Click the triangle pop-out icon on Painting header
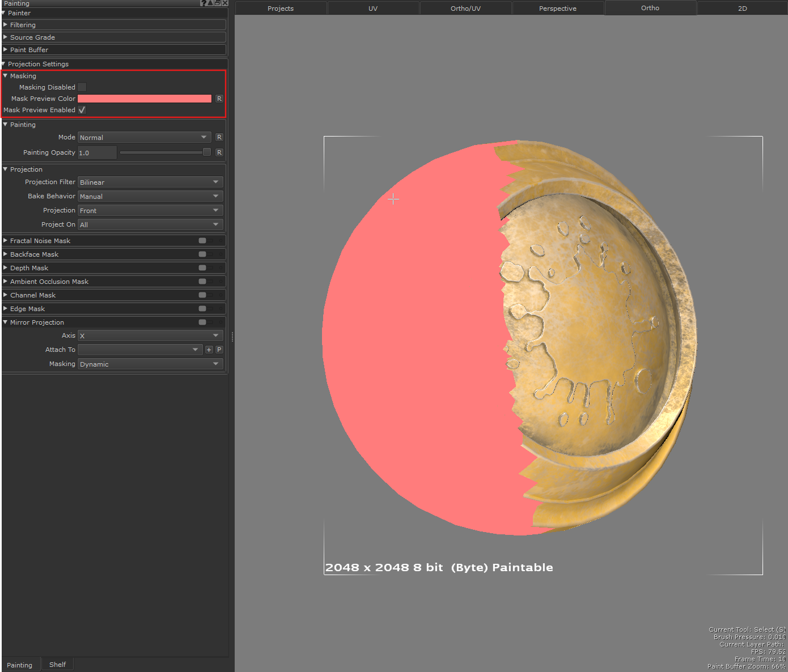Image resolution: width=788 pixels, height=672 pixels. [x=210, y=3]
